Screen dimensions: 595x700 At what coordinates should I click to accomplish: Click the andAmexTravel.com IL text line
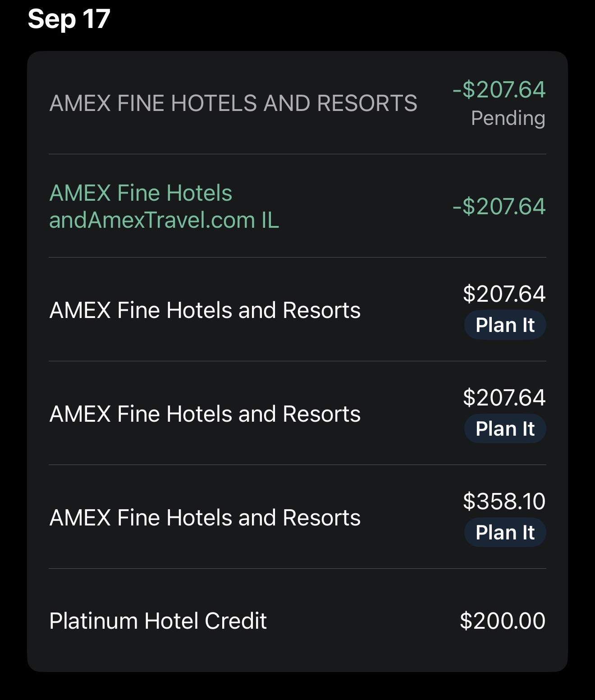(x=164, y=221)
